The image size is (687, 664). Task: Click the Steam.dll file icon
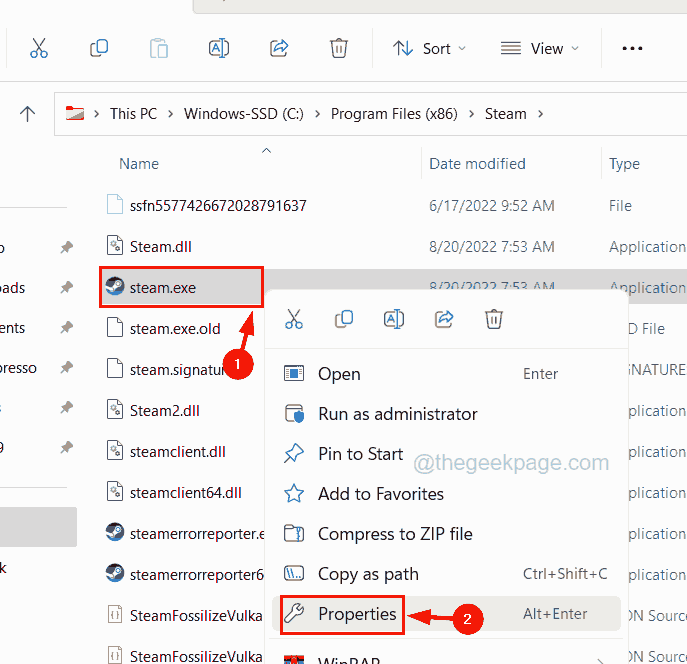(115, 245)
